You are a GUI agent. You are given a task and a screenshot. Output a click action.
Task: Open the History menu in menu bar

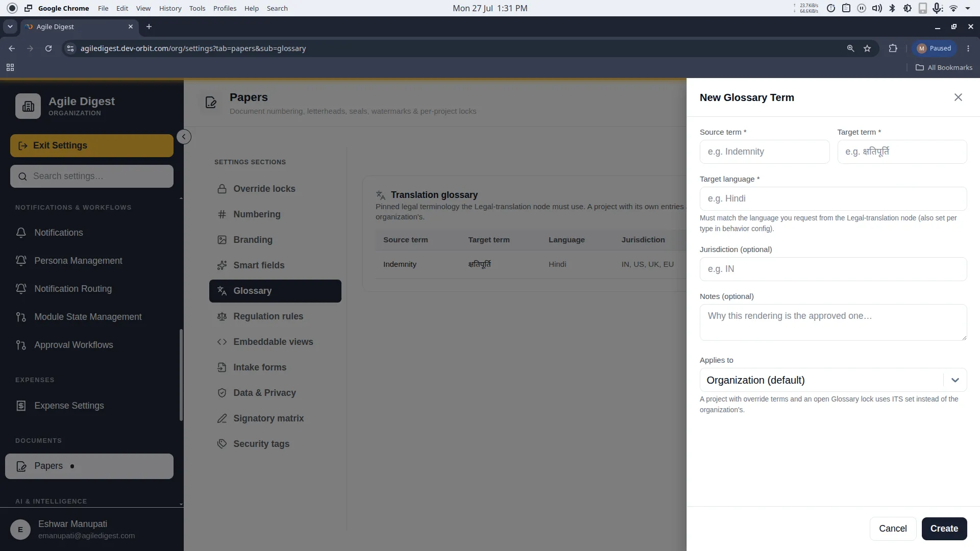click(170, 8)
